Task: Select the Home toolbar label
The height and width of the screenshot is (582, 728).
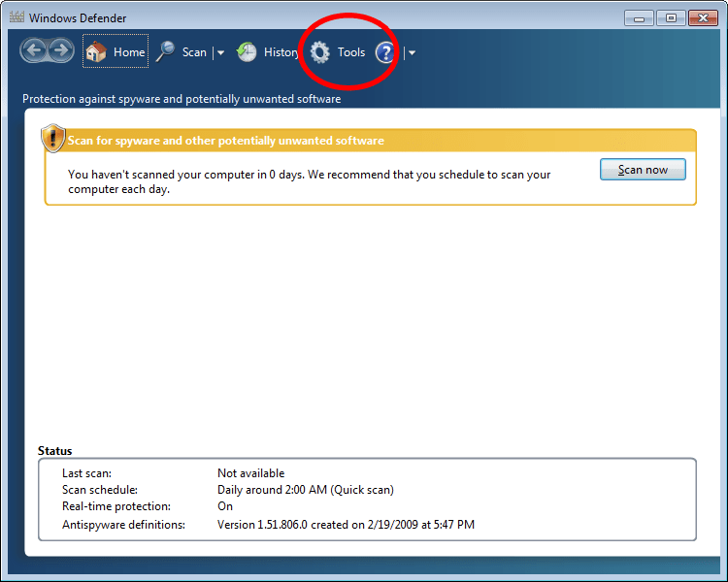Action: coord(129,52)
